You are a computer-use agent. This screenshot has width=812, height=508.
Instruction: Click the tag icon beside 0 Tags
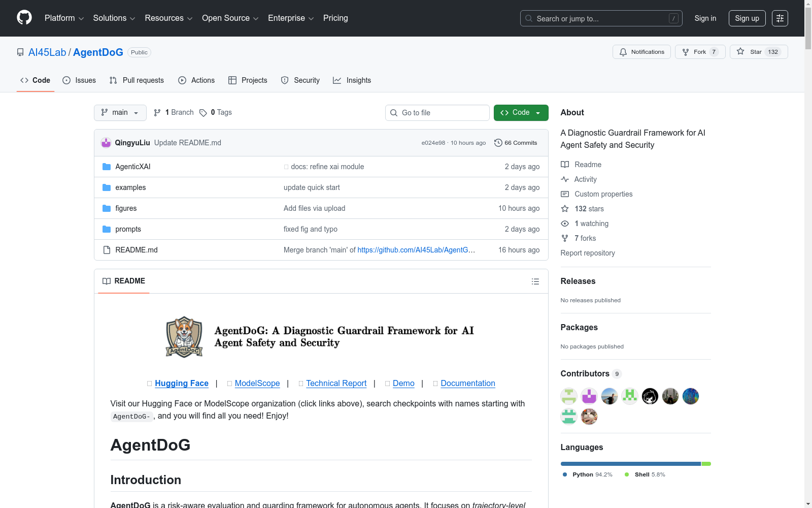(x=203, y=113)
